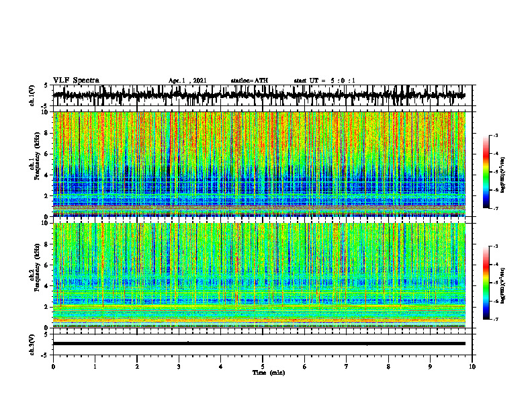Click the '8' tick on the time axis
This screenshot has width=532, height=411.
coord(388,367)
